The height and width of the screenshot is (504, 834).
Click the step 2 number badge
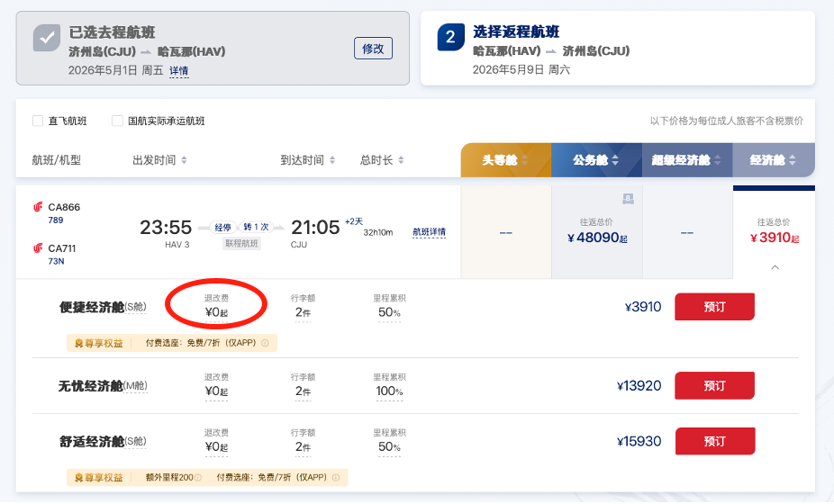click(x=450, y=37)
